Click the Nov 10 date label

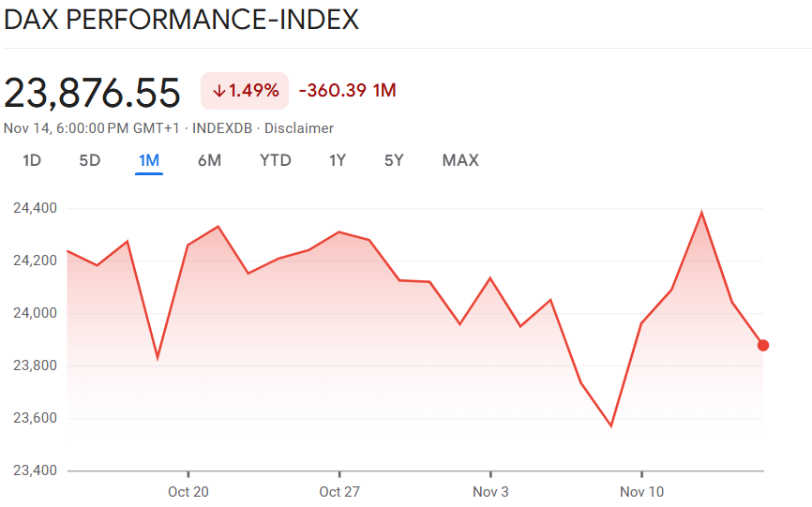pos(641,492)
